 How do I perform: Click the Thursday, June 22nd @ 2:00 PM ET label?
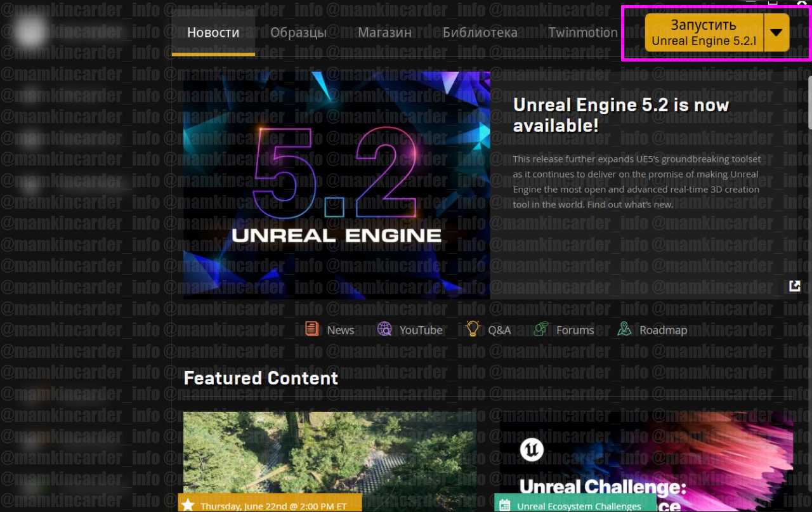pos(273,506)
